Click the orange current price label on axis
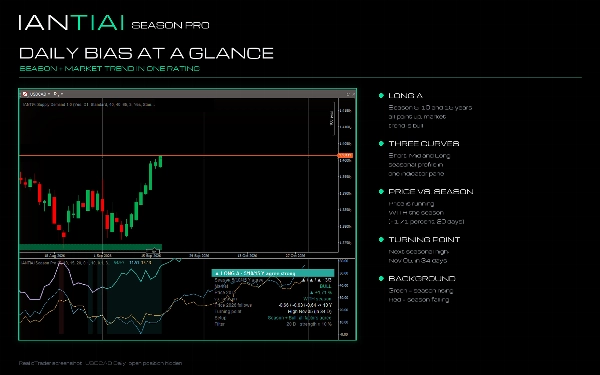Screen dimensions: 600x375 point(345,155)
